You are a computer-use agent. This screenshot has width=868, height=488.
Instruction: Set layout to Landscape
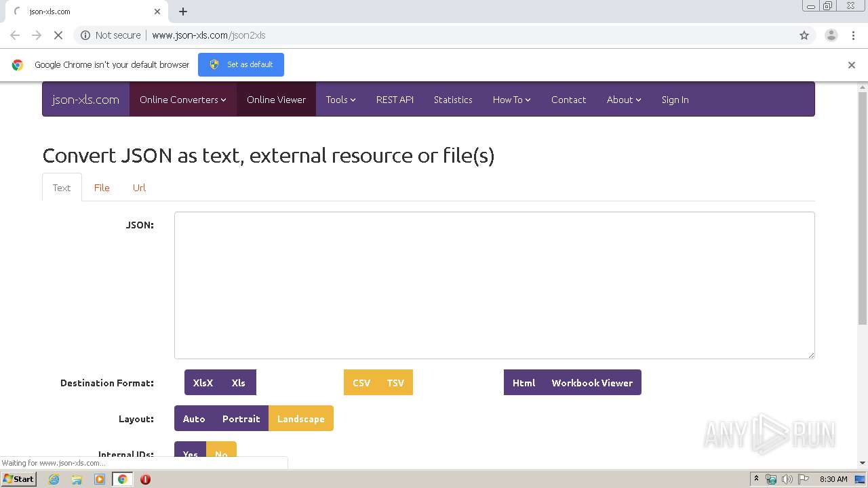[x=301, y=418]
